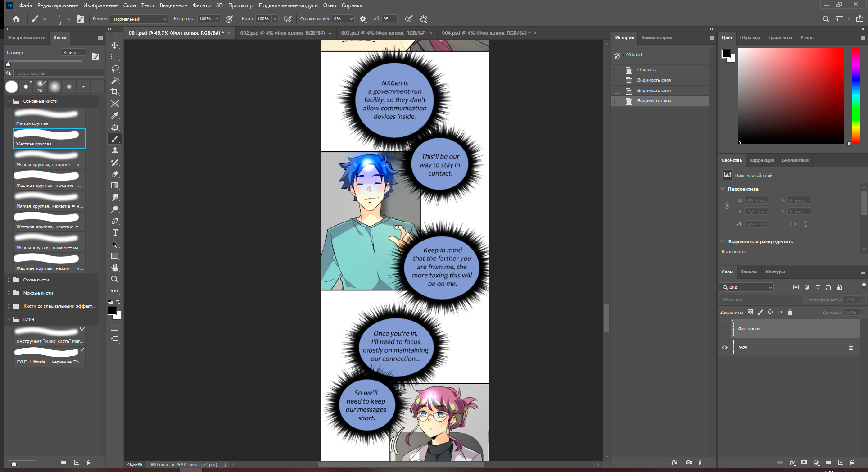Image resolution: width=868 pixels, height=472 pixels.
Task: Select the Crop tool
Action: (115, 92)
